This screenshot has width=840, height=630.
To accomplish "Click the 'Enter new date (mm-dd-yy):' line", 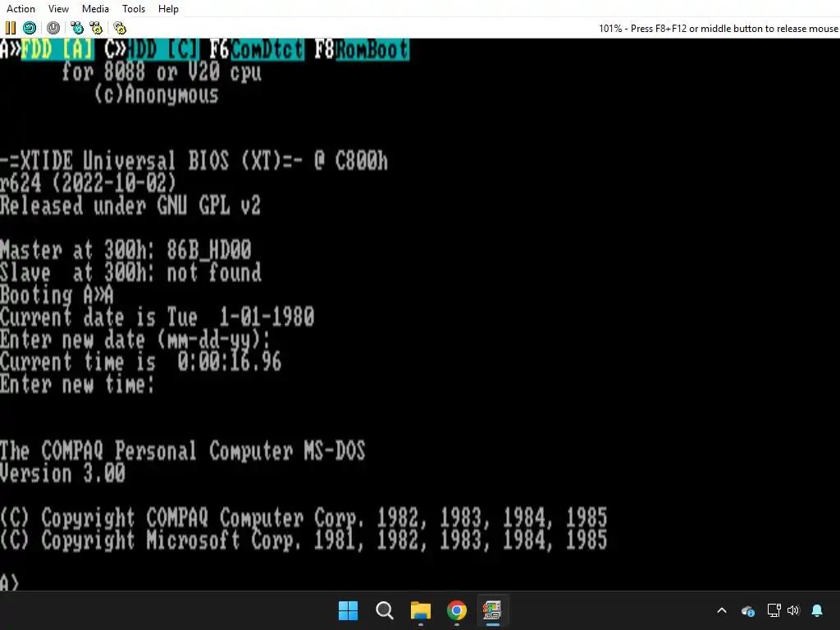I will click(135, 340).
